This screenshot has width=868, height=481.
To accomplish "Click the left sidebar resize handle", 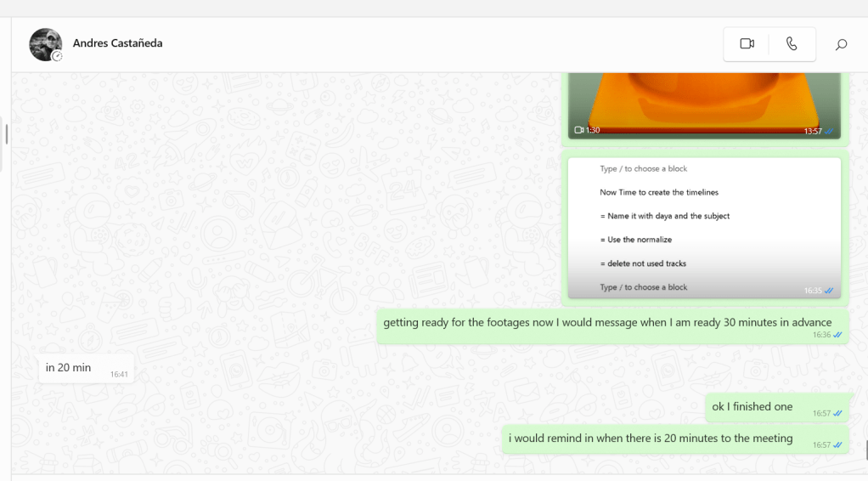I will [6, 134].
